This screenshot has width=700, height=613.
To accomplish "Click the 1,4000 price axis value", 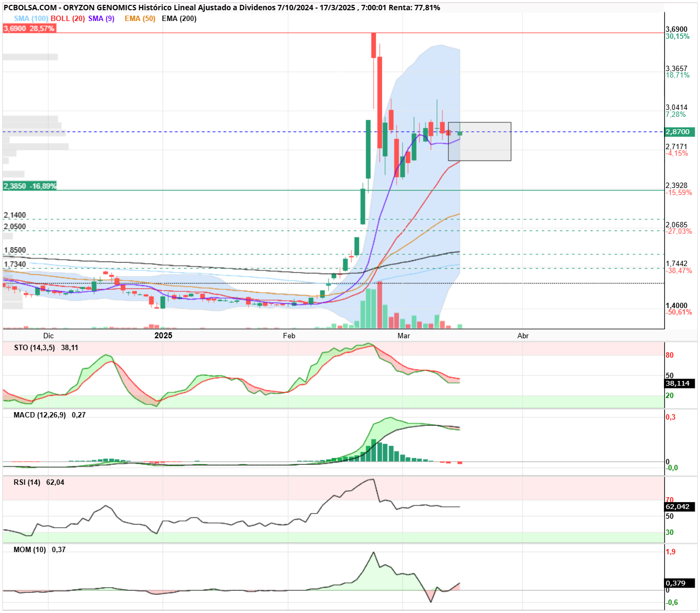I will (677, 305).
